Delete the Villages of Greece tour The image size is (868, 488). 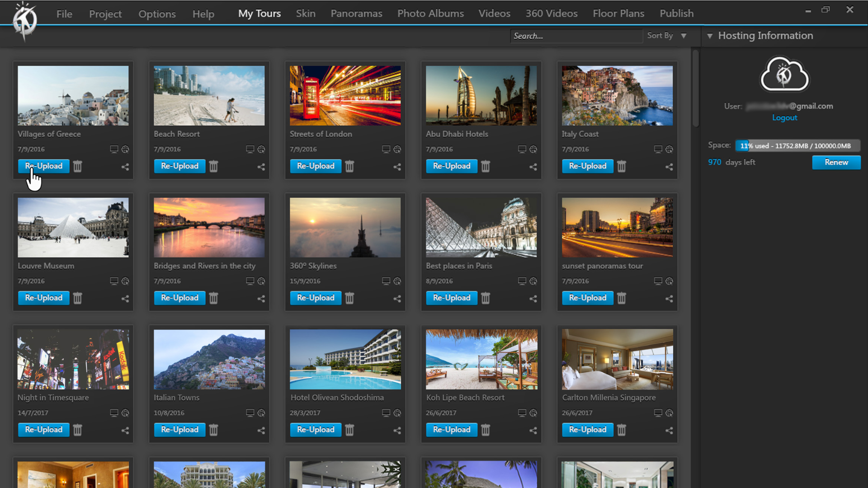click(x=78, y=166)
